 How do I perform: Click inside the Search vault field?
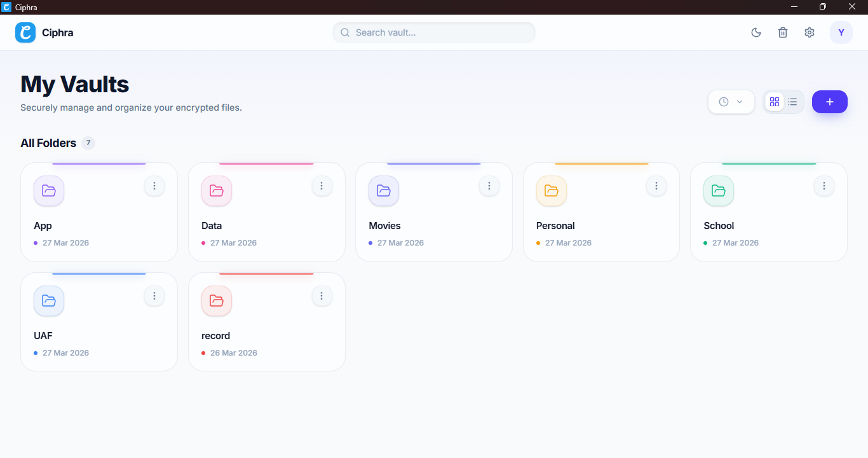click(x=434, y=32)
